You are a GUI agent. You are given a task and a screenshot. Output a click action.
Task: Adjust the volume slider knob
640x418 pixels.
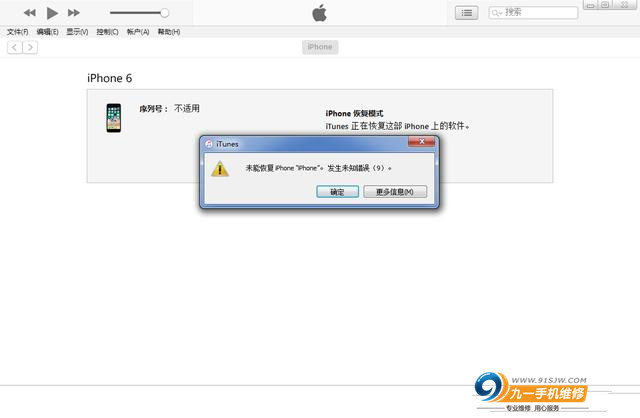point(164,13)
